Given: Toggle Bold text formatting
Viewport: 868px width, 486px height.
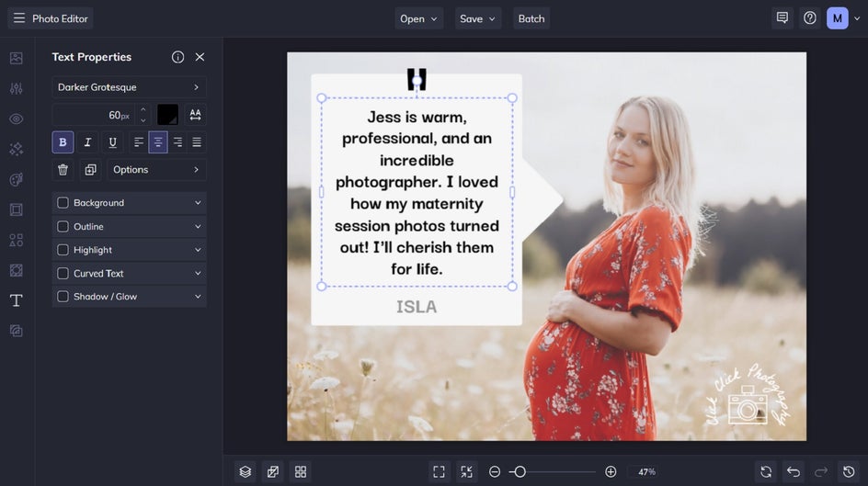Looking at the screenshot, I should [x=63, y=142].
